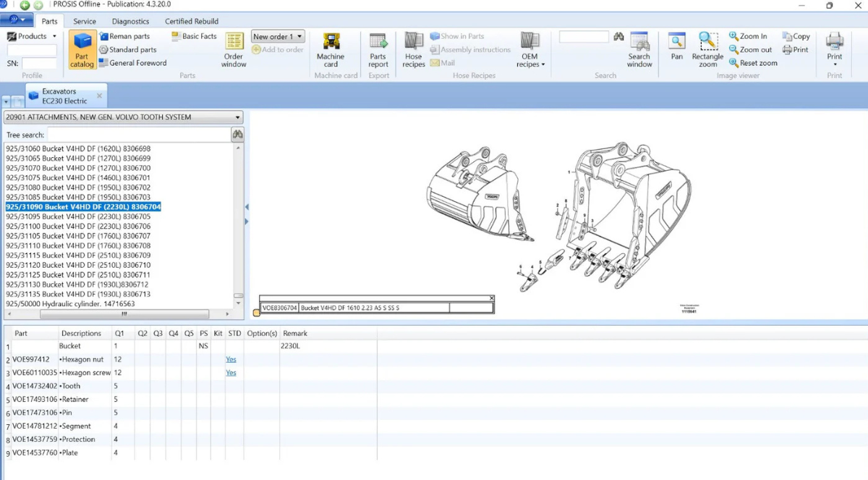The width and height of the screenshot is (868, 480).
Task: Open the blue application menu button
Action: (x=17, y=20)
